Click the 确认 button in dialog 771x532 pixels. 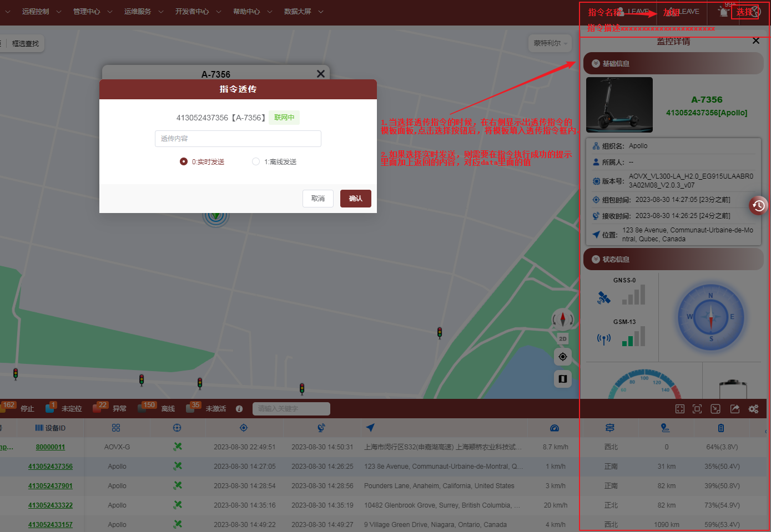[x=355, y=199]
